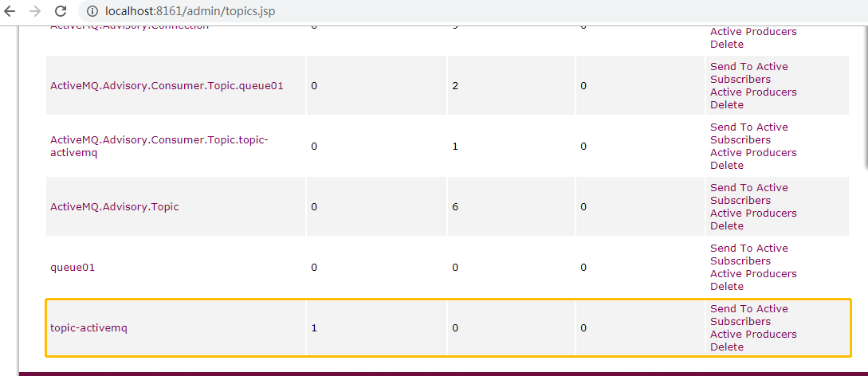This screenshot has height=376, width=868.
Task: Open ActiveMQ.Advisory.Topic link
Action: click(x=115, y=207)
